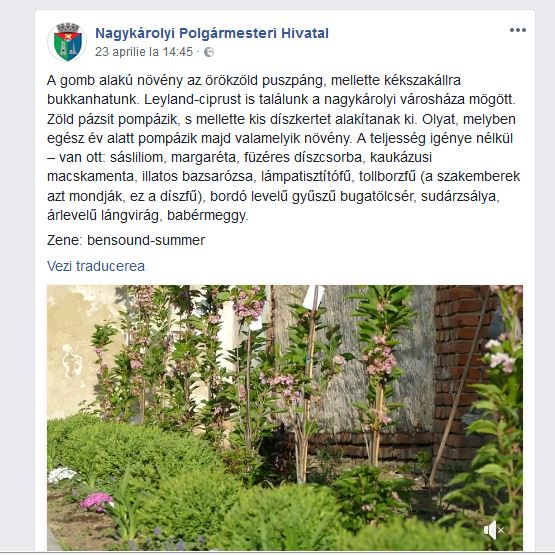Image resolution: width=555 pixels, height=555 pixels.
Task: Click the post's Hungarian description paragraph
Action: pyautogui.click(x=283, y=148)
